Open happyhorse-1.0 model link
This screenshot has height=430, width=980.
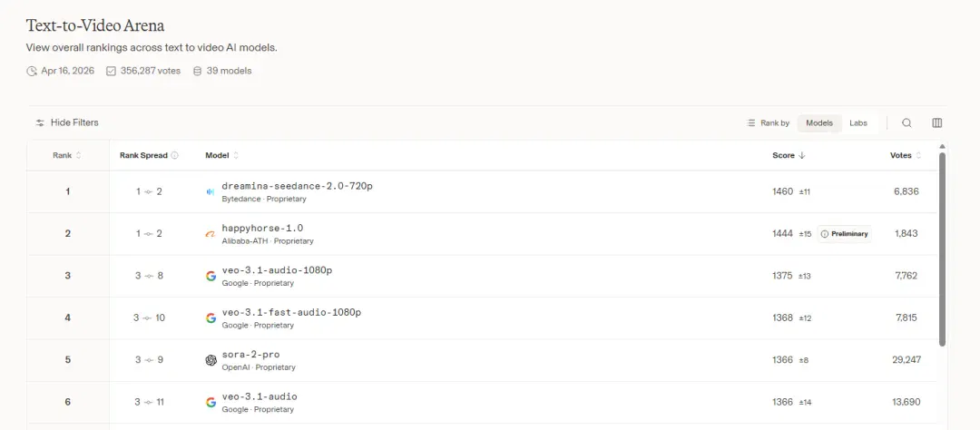pyautogui.click(x=262, y=228)
